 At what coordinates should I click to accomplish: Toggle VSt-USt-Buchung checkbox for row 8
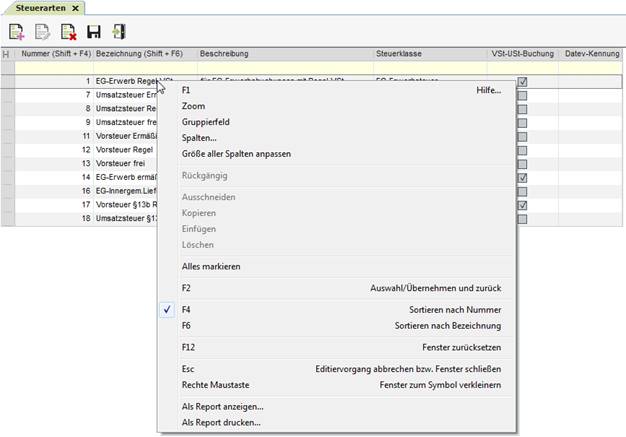(522, 109)
